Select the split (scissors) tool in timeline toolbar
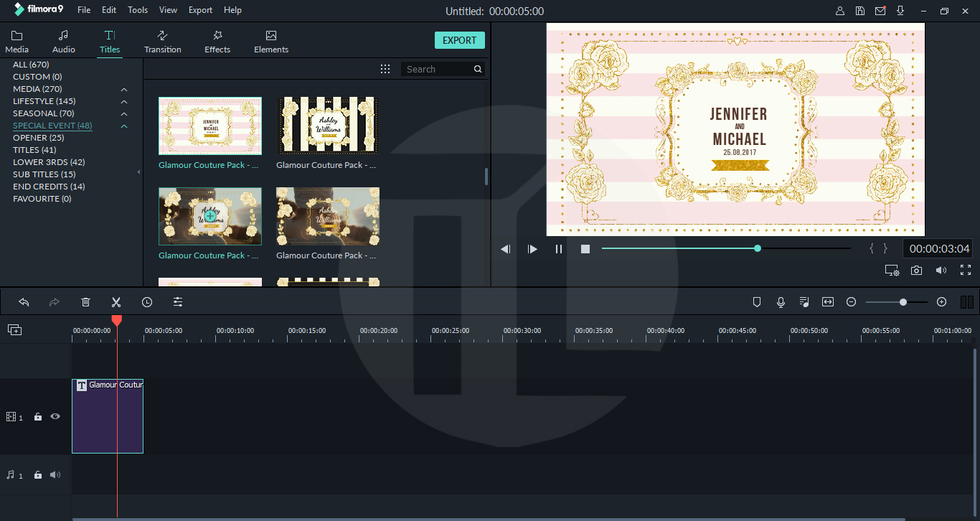The image size is (980, 521). (116, 301)
